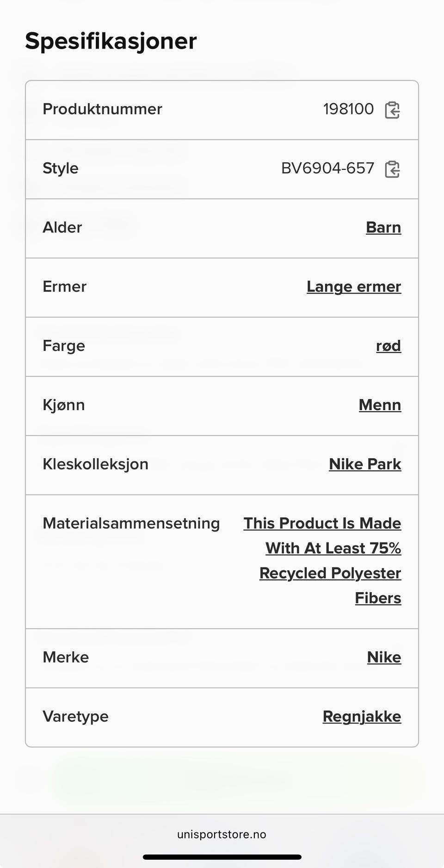Copy the style code BV6904-657
Screen dimensions: 444x868
tap(392, 169)
